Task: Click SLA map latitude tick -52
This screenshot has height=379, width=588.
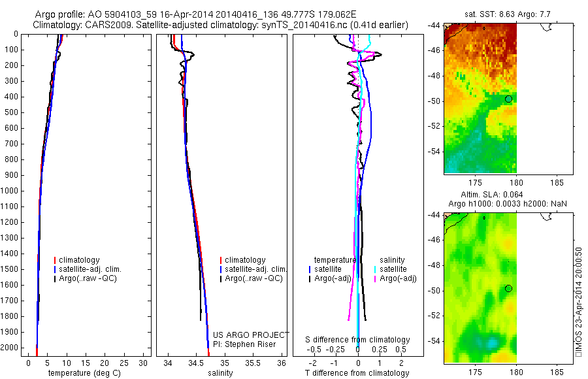Action: pos(434,316)
